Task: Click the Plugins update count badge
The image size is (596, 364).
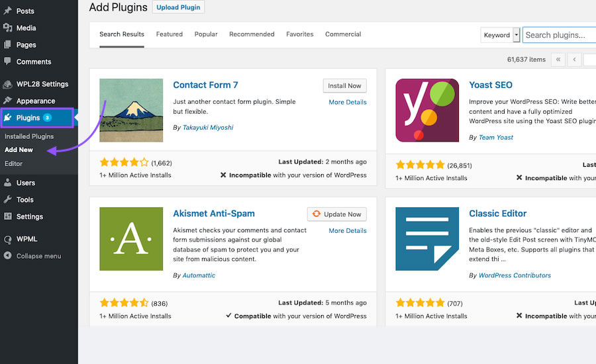Action: point(47,118)
